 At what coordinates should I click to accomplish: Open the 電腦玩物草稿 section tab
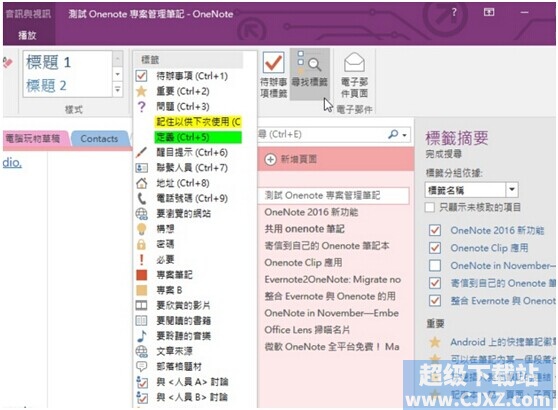(33, 139)
